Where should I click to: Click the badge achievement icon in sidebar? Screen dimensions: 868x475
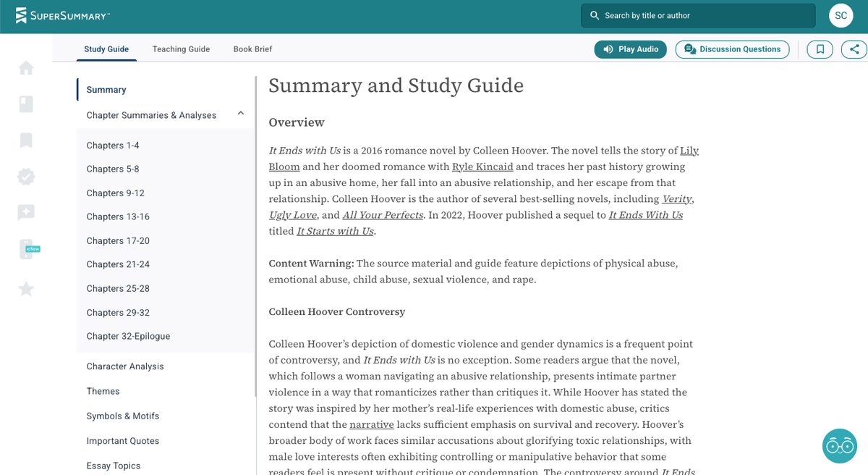26,176
